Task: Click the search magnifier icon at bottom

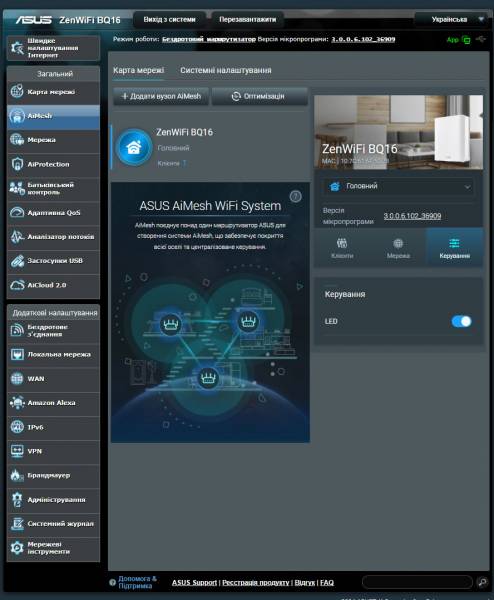Action: tap(483, 582)
